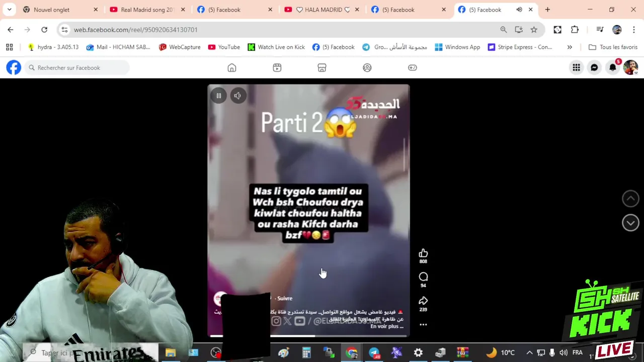Image resolution: width=644 pixels, height=362 pixels.
Task: Open WebCapture bookmark
Action: coord(180,47)
